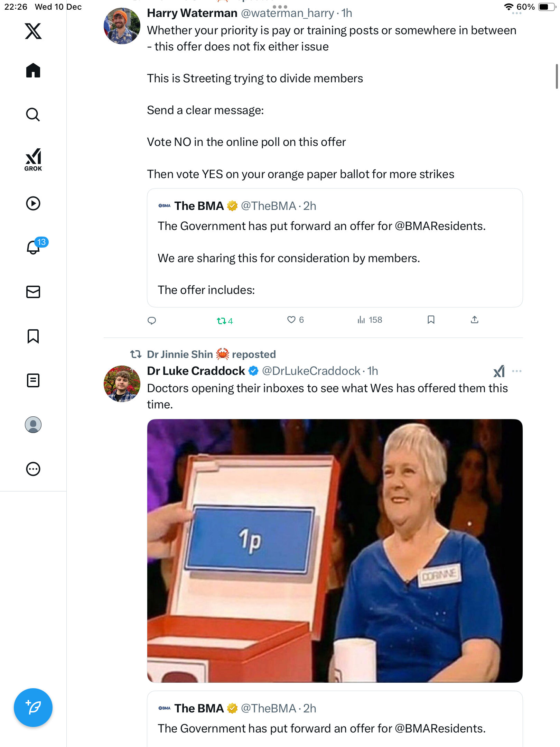Screen dimensions: 560x747
Task: Bookmark Harry Waterman's post
Action: (431, 320)
